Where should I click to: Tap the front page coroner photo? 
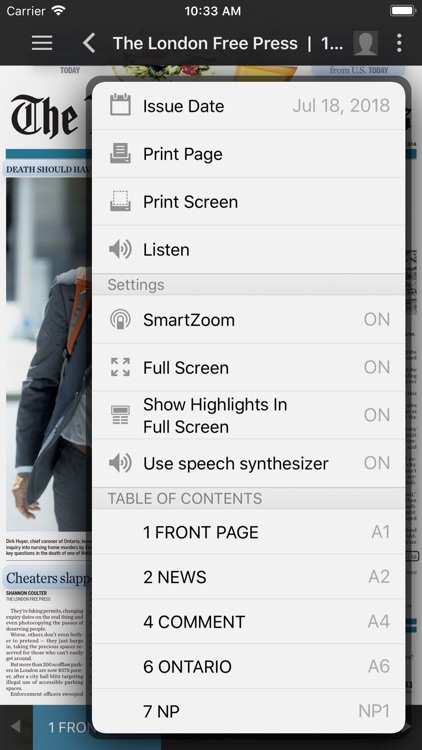[48, 354]
